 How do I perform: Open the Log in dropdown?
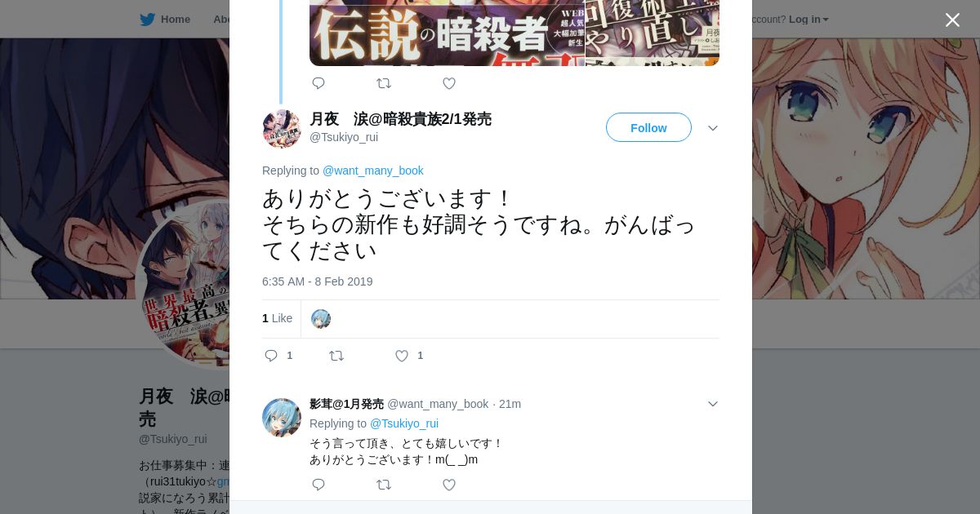[x=808, y=20]
